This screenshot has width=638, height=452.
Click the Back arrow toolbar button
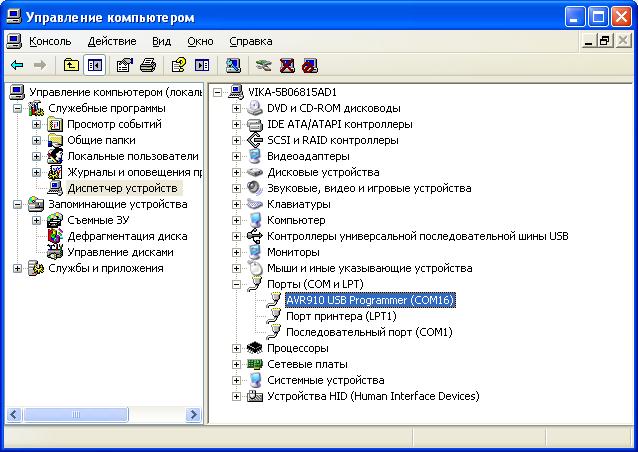click(x=17, y=65)
